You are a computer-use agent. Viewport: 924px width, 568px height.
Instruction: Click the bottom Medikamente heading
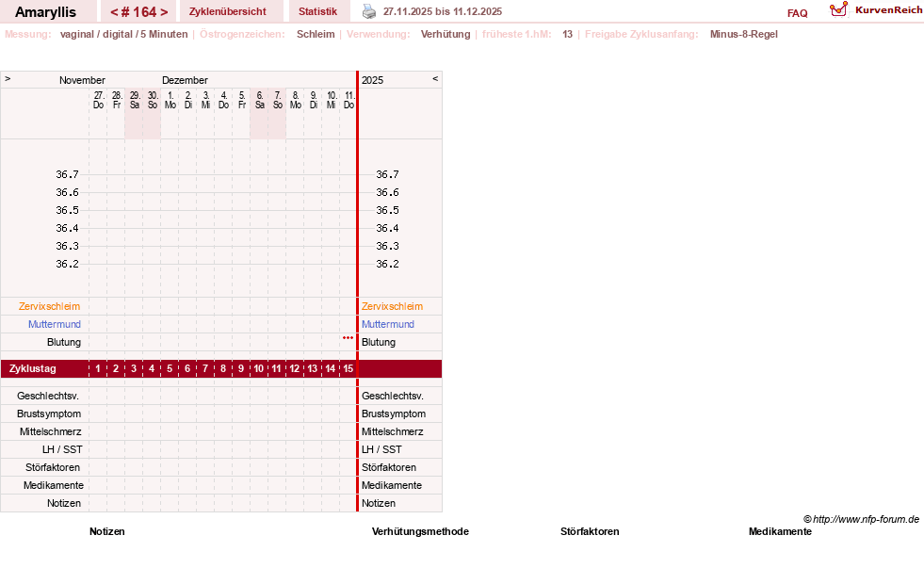(x=780, y=531)
